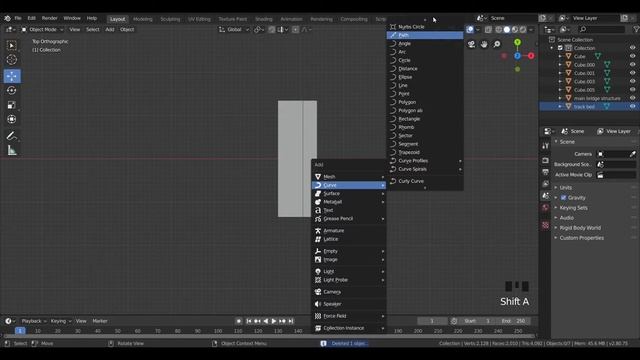Image resolution: width=640 pixels, height=360 pixels.
Task: Click the End frame 250 field
Action: 514,321
